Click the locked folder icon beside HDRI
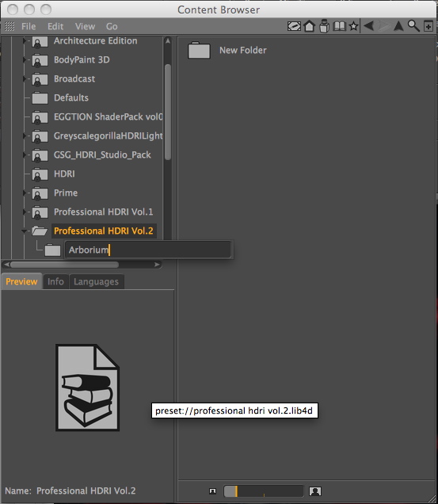 (40, 174)
